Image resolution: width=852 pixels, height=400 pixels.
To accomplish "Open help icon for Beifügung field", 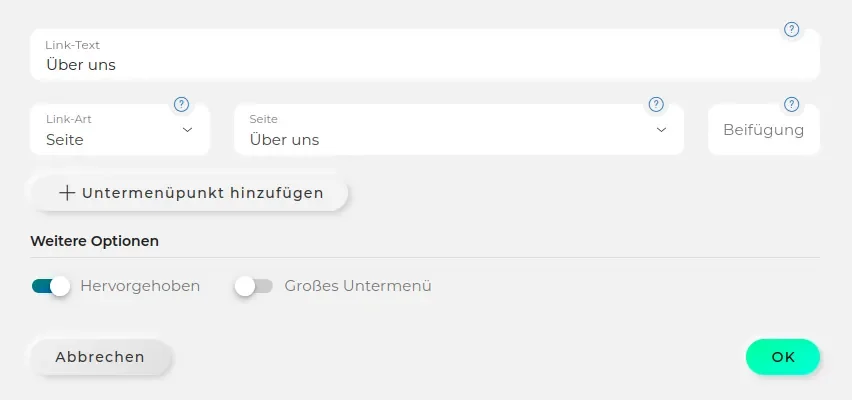I will [x=792, y=104].
